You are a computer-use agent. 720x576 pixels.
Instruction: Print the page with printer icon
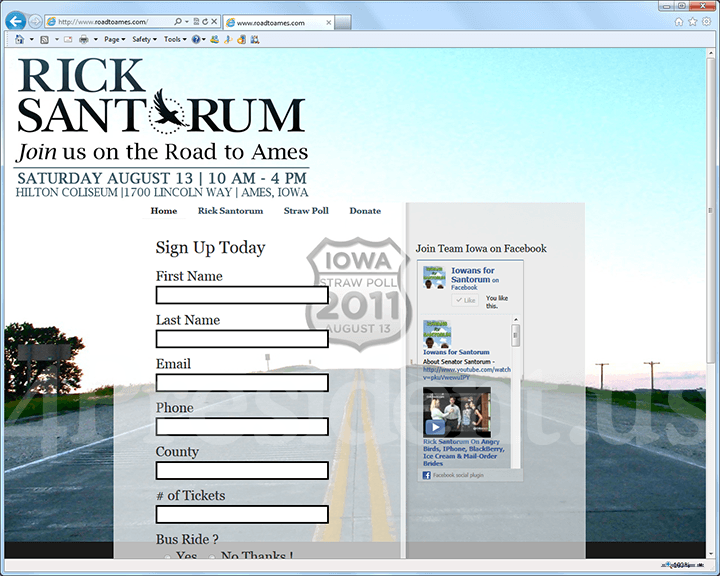(84, 40)
